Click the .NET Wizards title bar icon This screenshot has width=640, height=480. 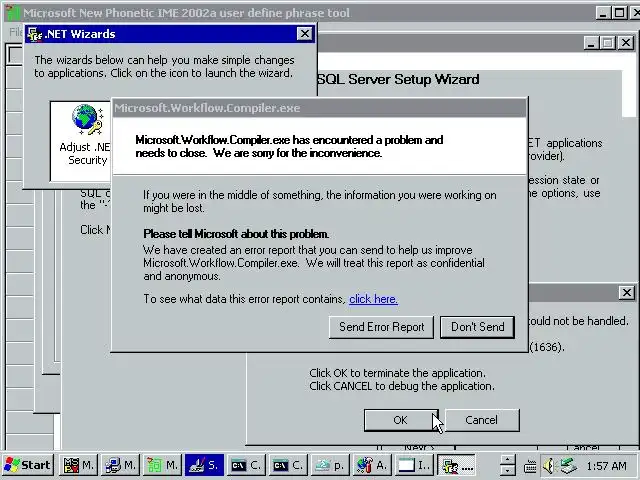[x=35, y=34]
